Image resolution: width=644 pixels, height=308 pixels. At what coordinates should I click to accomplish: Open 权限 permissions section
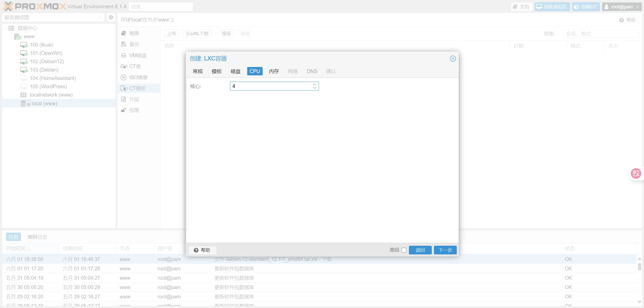coord(134,110)
